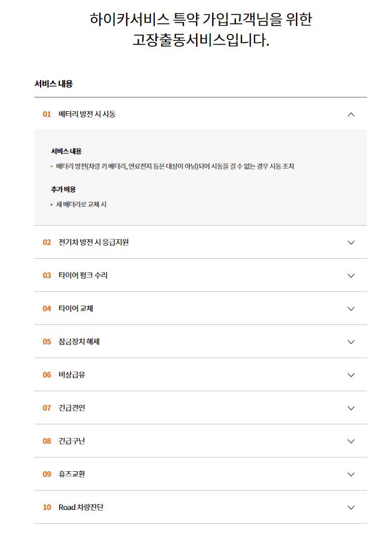Viewport: 392px width, 535px height.
Task: Select the 추가 비용 subheading text
Action: (x=65, y=186)
